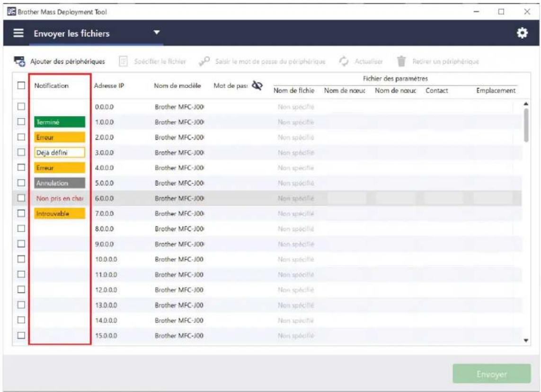
Task: Check the box for device 6.0.0.0
Action: [21, 198]
